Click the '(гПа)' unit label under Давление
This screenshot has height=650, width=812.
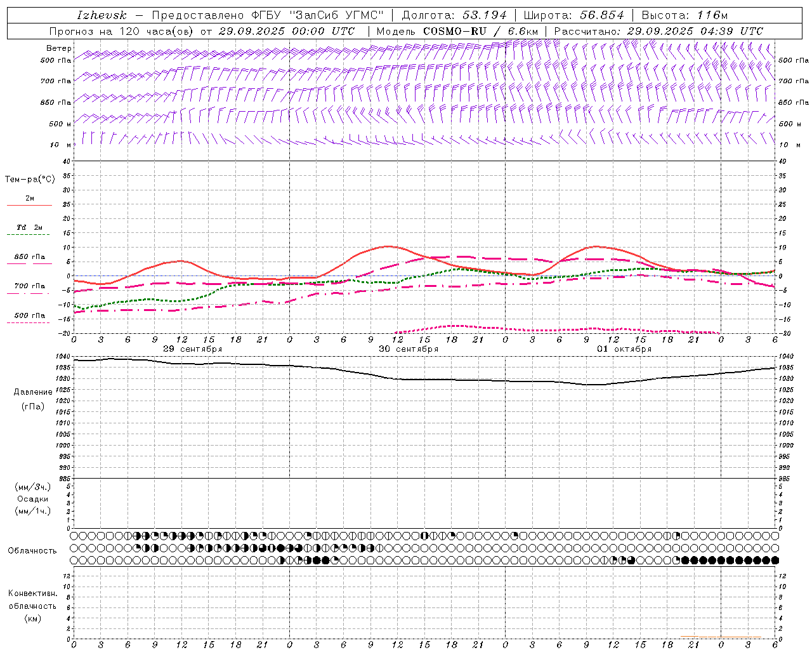pos(33,406)
